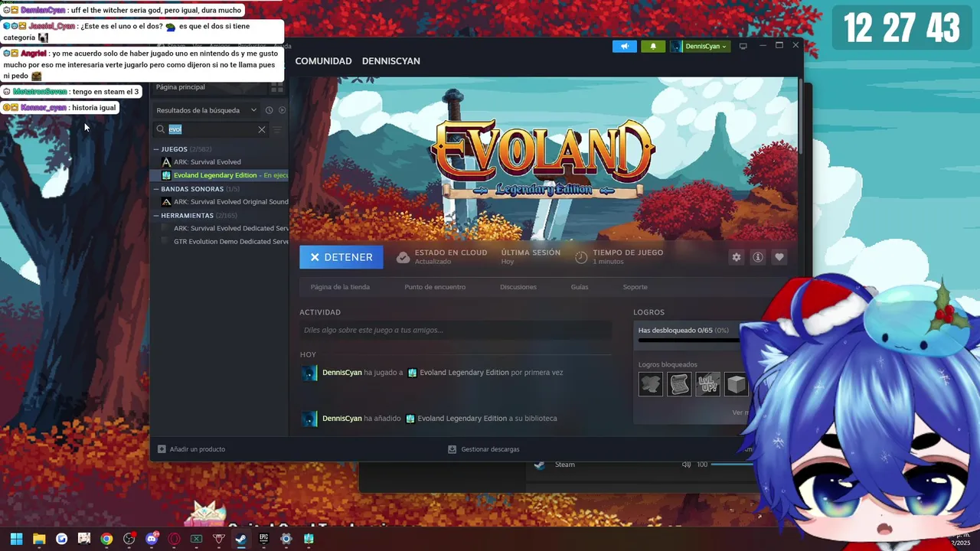Click the play time clock icon

pyautogui.click(x=581, y=257)
